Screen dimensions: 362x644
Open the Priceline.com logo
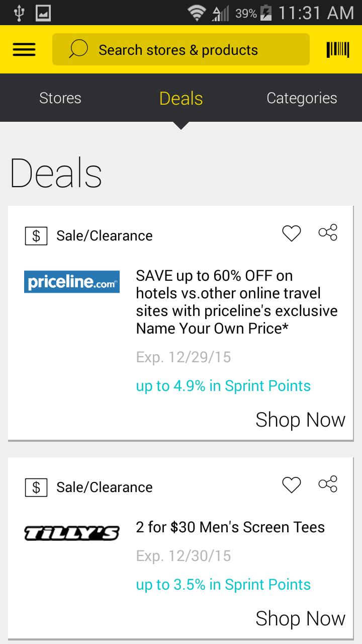(71, 282)
